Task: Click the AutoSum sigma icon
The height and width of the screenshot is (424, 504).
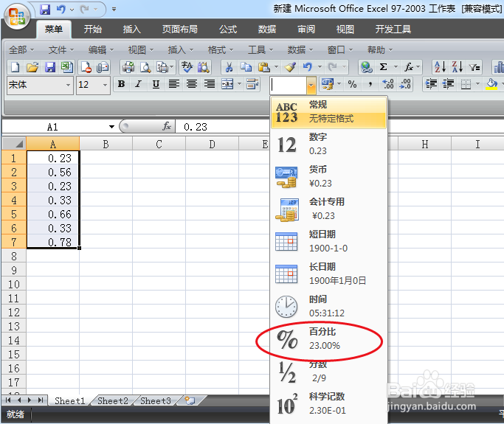Action: 383,67
